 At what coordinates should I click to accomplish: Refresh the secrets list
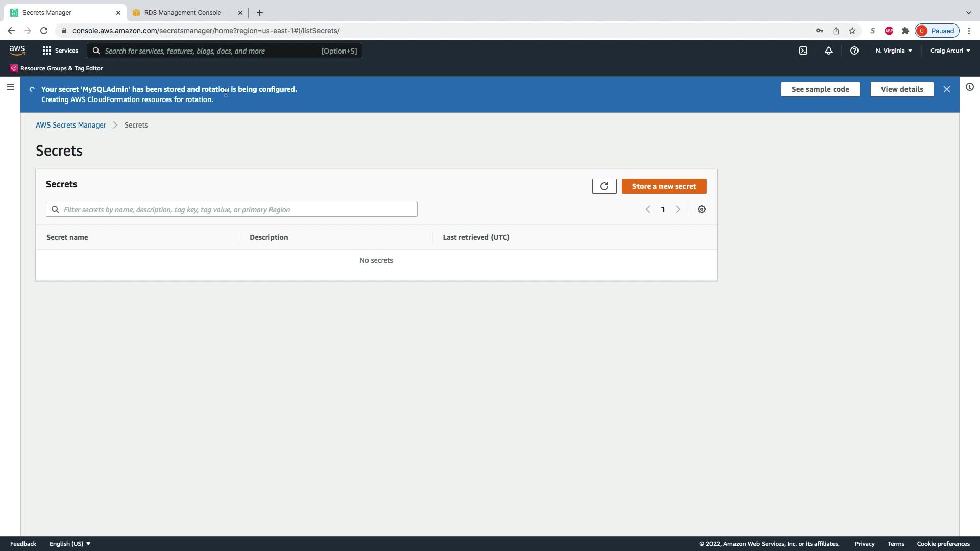tap(604, 186)
